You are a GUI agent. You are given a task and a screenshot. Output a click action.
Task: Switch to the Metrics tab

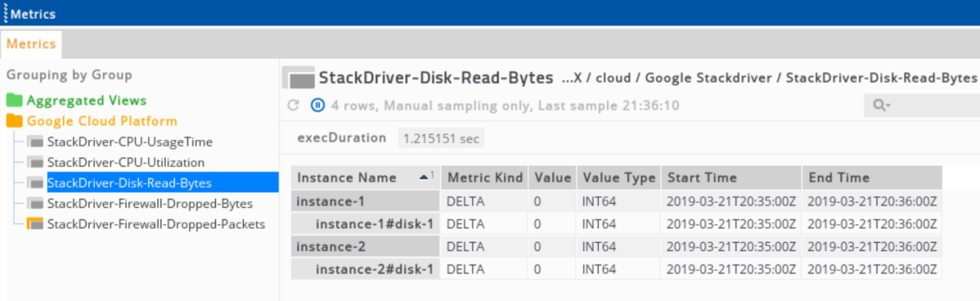31,44
